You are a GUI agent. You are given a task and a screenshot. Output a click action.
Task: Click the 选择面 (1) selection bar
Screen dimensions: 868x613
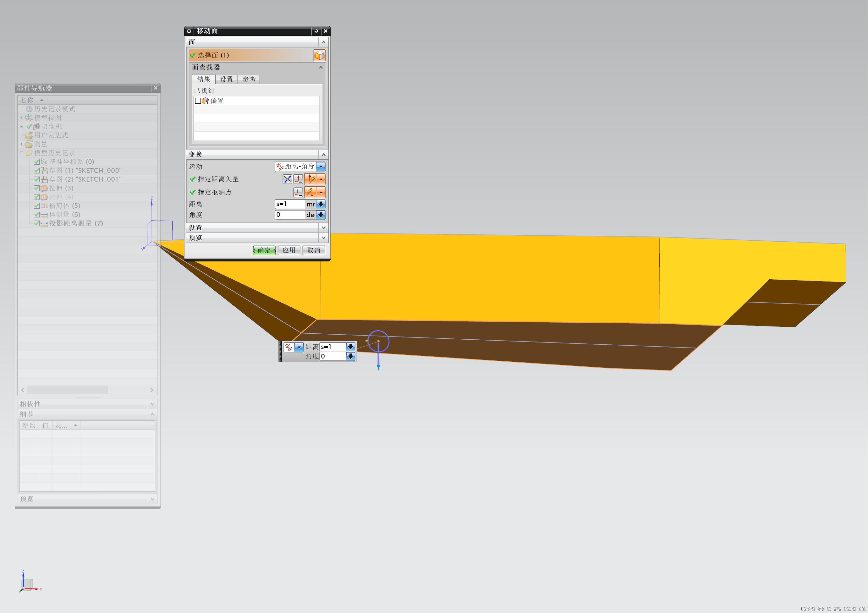[x=251, y=55]
